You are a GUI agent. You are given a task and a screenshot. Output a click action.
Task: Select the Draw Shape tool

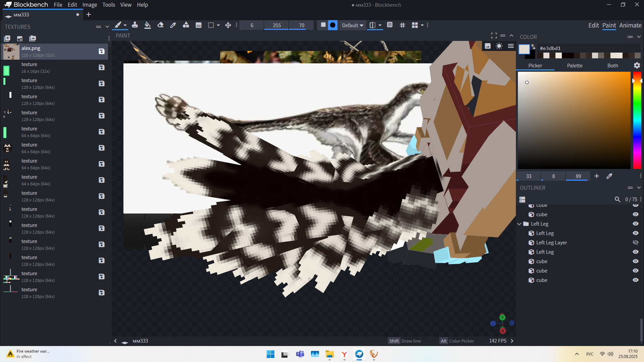(x=186, y=25)
